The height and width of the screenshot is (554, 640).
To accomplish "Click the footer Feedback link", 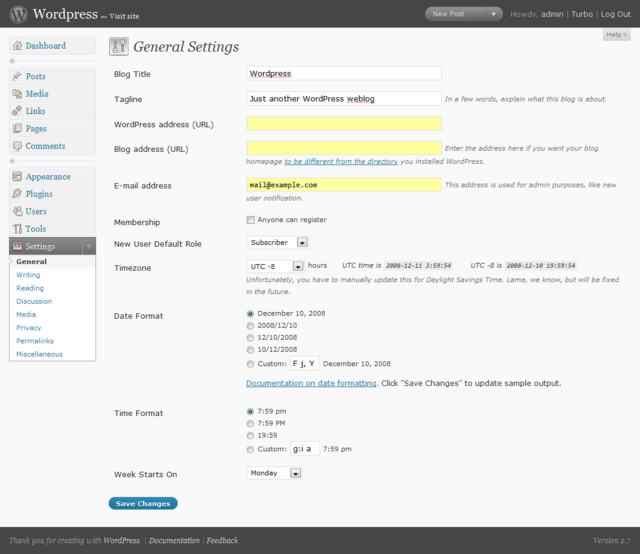I will tap(222, 541).
